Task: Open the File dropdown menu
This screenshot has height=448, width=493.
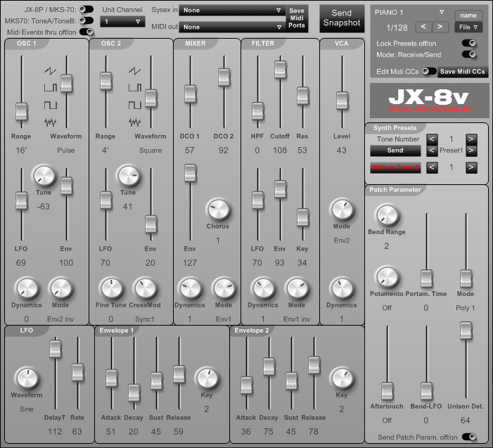Action: tap(468, 27)
